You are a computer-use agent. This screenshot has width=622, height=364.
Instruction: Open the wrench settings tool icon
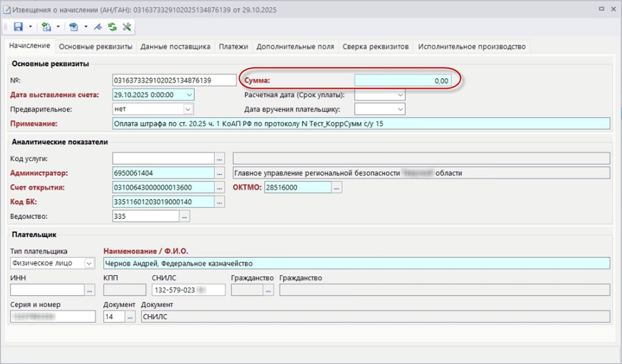pyautogui.click(x=127, y=27)
